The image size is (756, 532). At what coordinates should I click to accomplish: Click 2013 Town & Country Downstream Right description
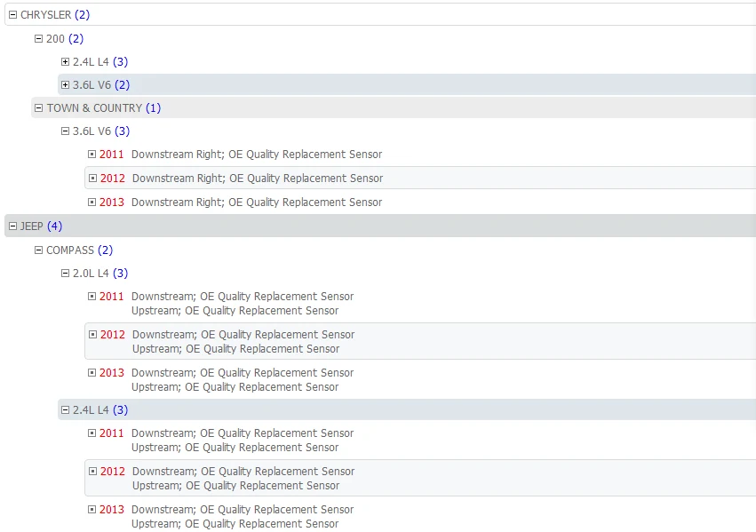pyautogui.click(x=257, y=202)
